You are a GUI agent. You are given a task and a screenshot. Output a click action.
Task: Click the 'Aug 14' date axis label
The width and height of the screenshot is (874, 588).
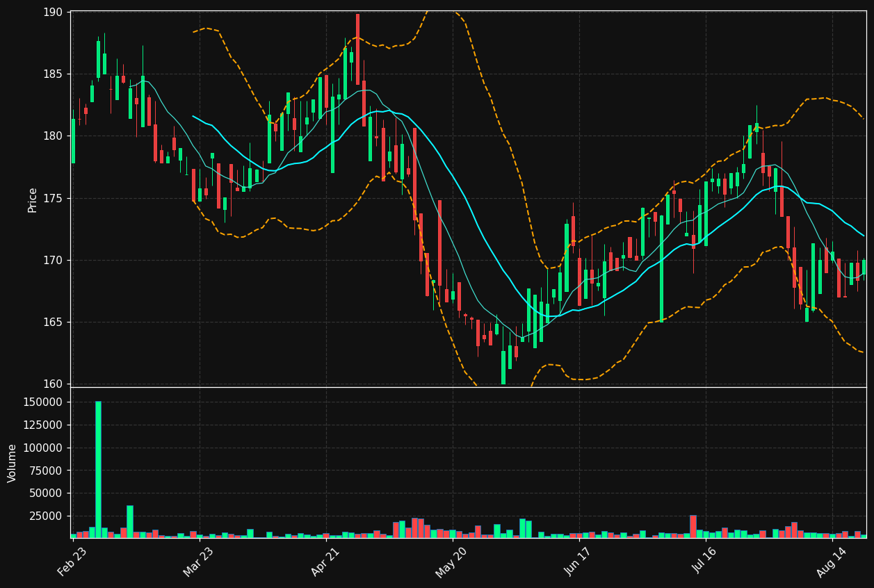pos(831,562)
